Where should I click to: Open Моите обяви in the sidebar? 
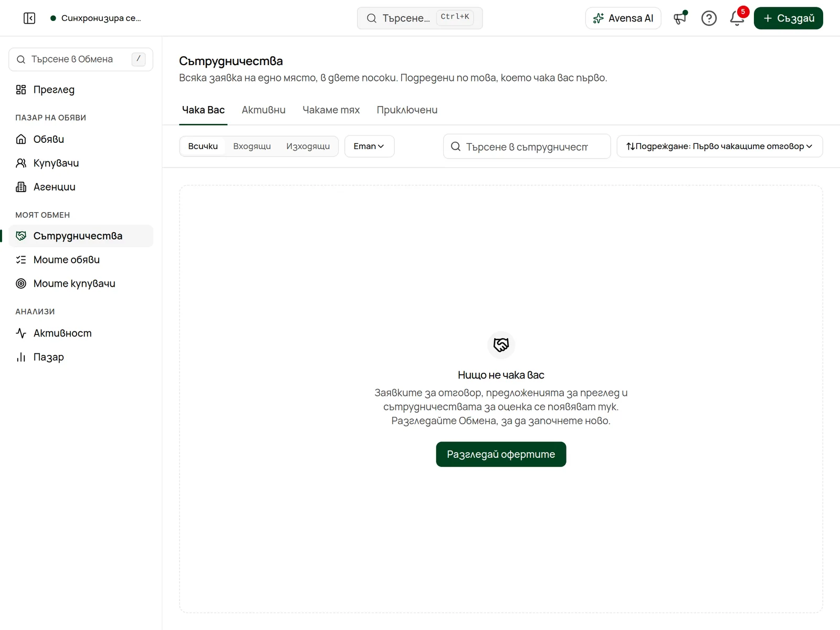(x=81, y=260)
